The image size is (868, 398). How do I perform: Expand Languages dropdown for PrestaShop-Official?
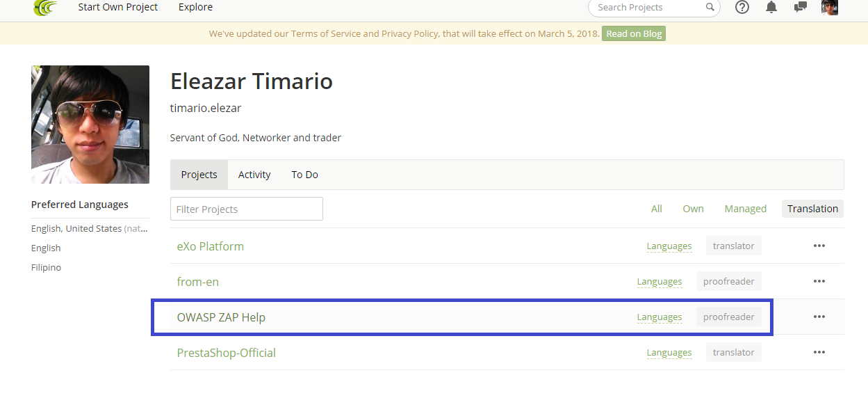(x=669, y=353)
